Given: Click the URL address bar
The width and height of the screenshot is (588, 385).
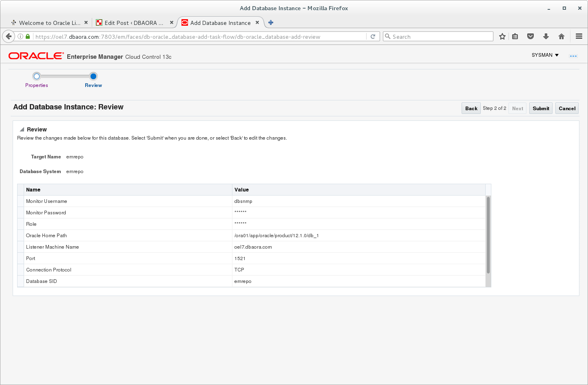Looking at the screenshot, I should click(200, 37).
